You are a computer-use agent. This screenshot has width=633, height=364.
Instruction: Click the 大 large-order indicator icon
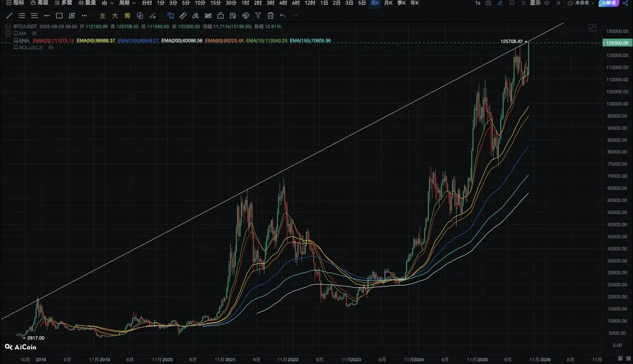tap(114, 16)
